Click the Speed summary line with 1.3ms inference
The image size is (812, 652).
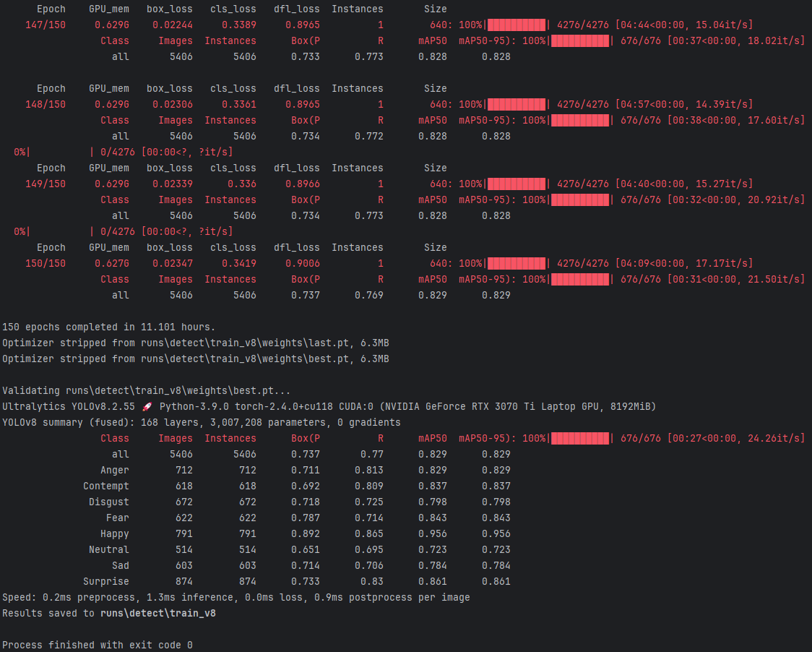(x=236, y=598)
